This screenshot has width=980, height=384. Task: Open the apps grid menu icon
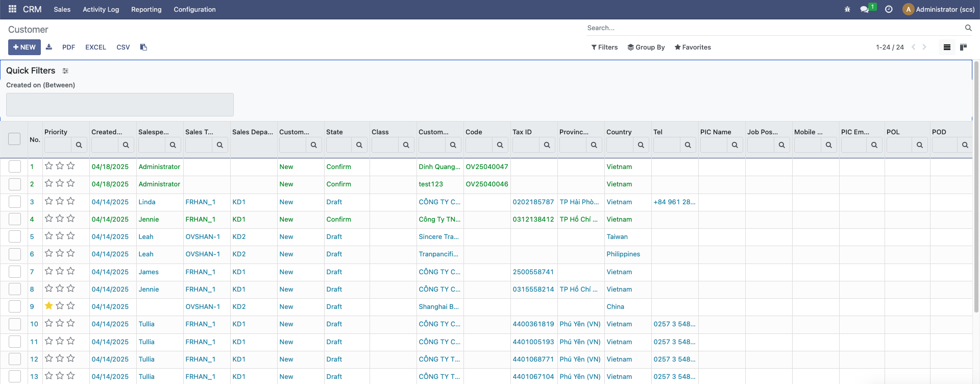point(12,9)
